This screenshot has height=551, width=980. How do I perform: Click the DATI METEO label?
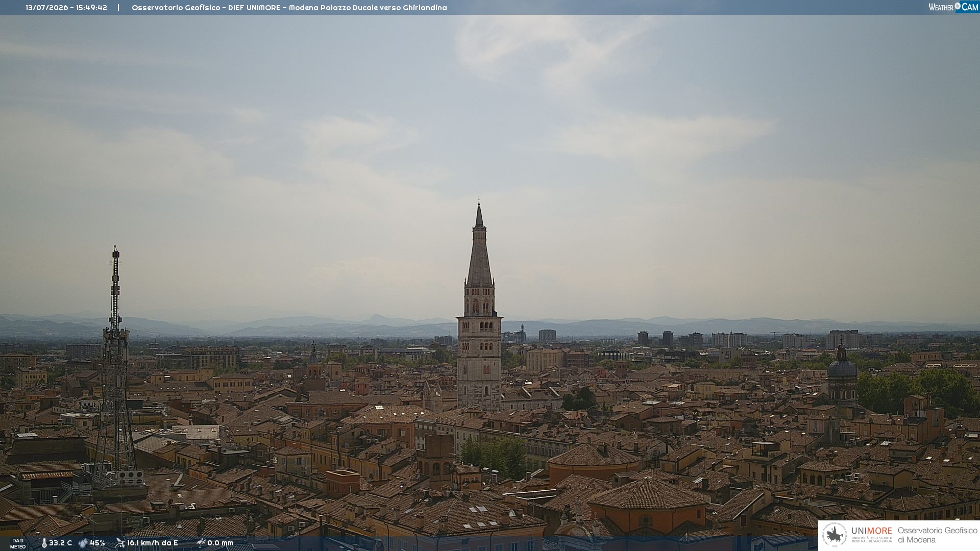18,544
